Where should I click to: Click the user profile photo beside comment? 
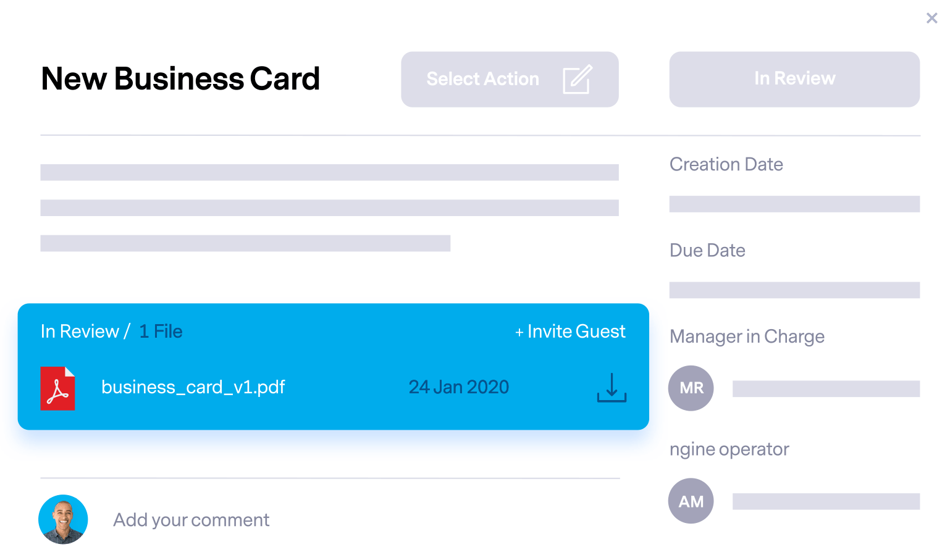[x=63, y=519]
